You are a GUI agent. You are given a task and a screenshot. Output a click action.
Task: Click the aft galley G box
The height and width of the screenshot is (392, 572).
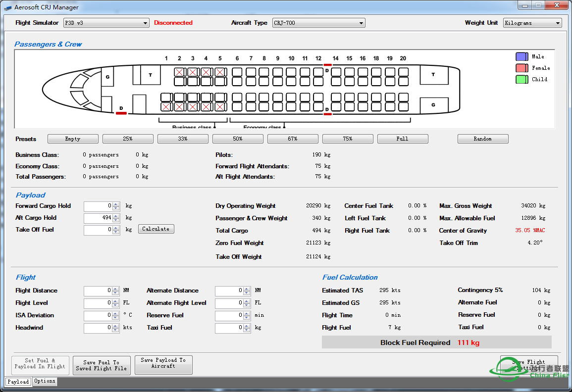click(x=434, y=105)
